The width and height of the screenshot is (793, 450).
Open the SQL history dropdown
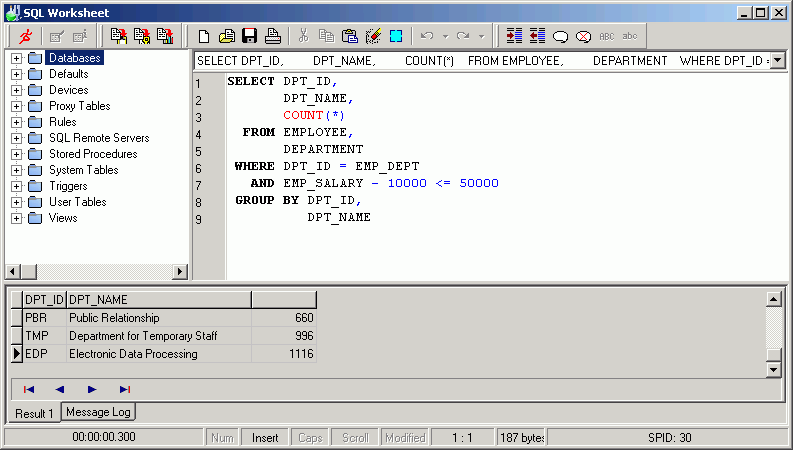(777, 61)
